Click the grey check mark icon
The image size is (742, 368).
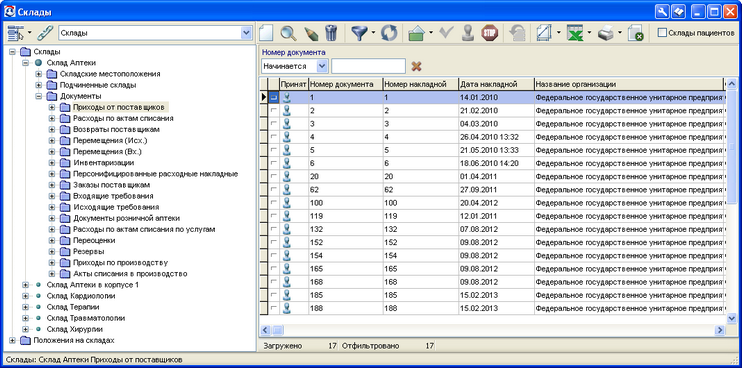446,33
